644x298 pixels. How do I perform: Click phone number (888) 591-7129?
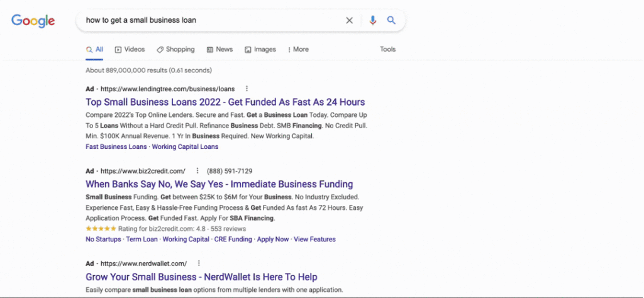tap(230, 171)
